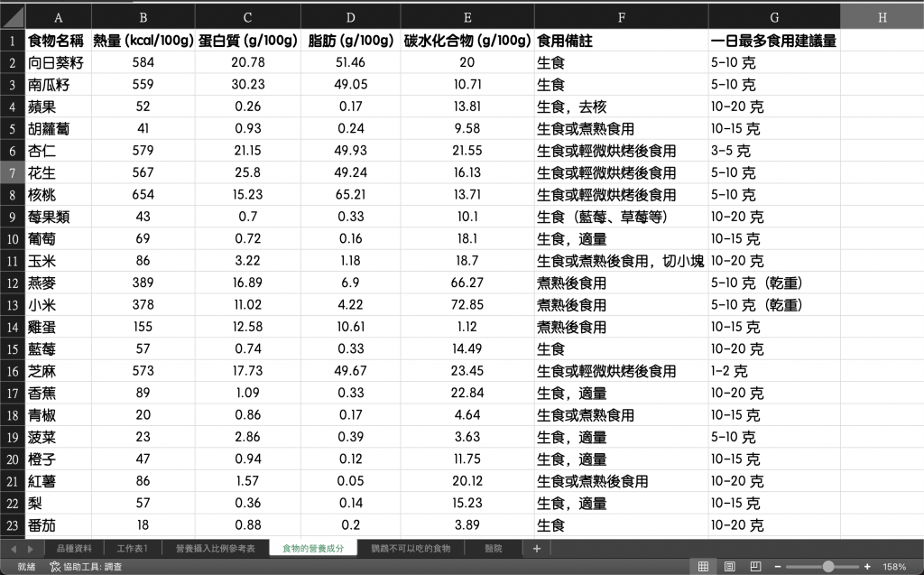Click note 生食（藍莓、草莓等）
Viewport: 924px width, 575px height.
(x=621, y=217)
